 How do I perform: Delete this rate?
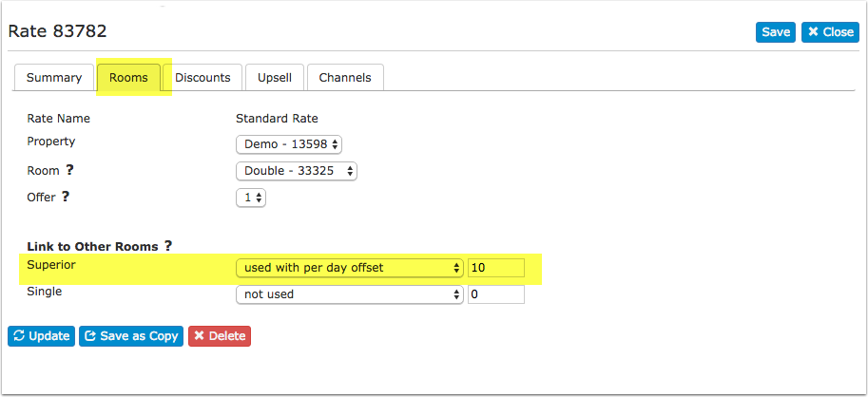(x=220, y=336)
